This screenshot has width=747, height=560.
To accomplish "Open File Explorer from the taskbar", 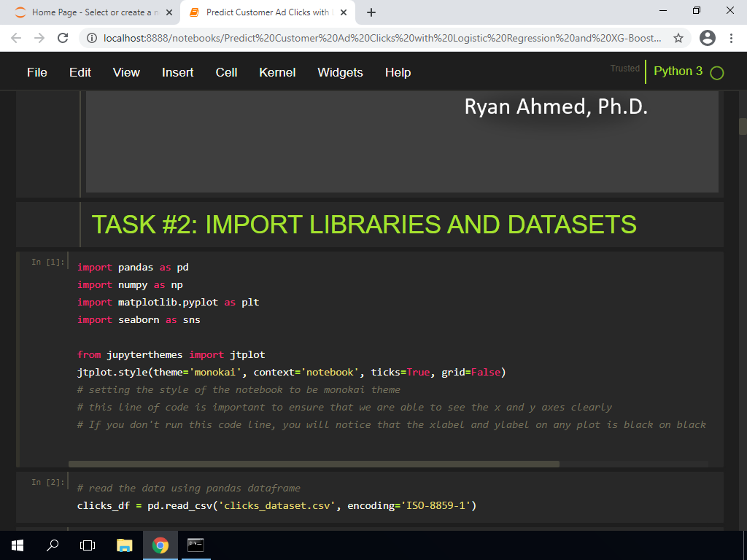I will point(125,545).
